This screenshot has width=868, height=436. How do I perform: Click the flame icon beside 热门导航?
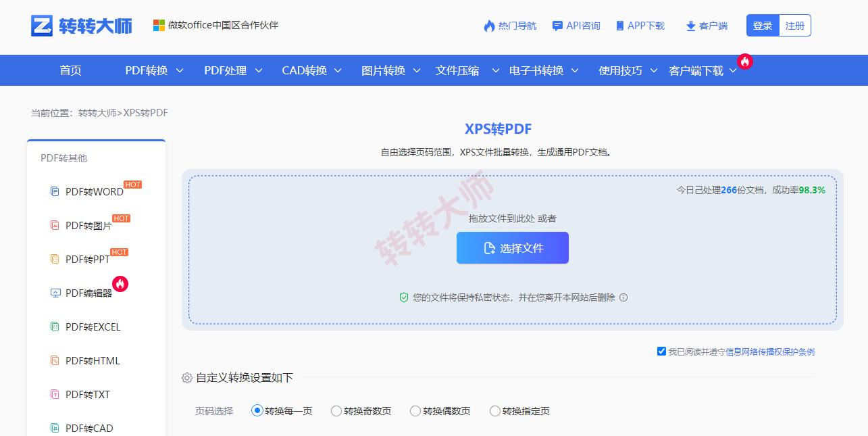click(x=489, y=26)
